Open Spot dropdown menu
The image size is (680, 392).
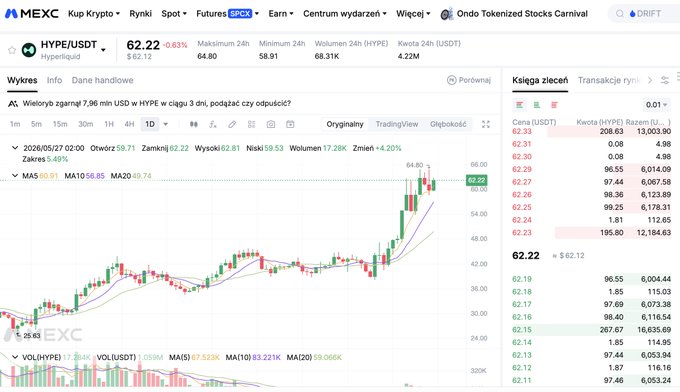click(174, 14)
